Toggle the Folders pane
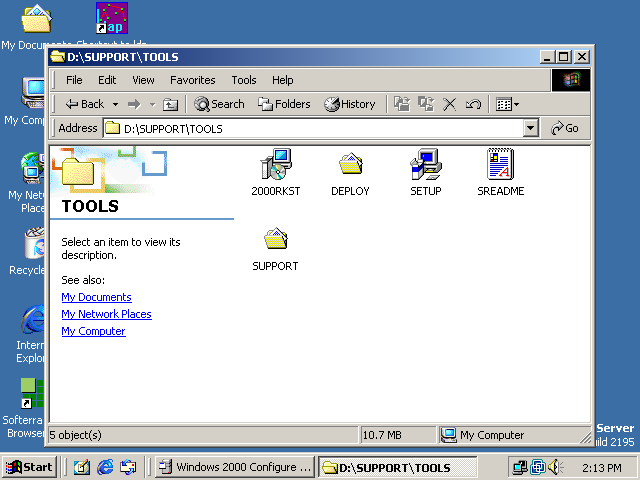 point(284,104)
